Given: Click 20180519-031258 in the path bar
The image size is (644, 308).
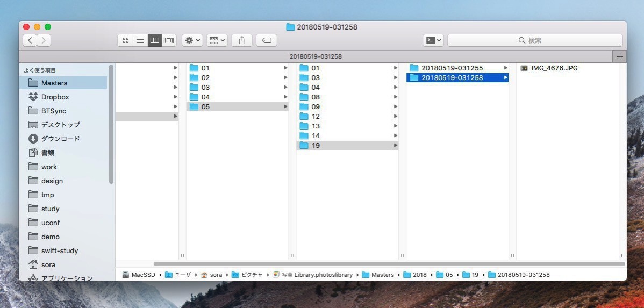Looking at the screenshot, I should [x=519, y=275].
